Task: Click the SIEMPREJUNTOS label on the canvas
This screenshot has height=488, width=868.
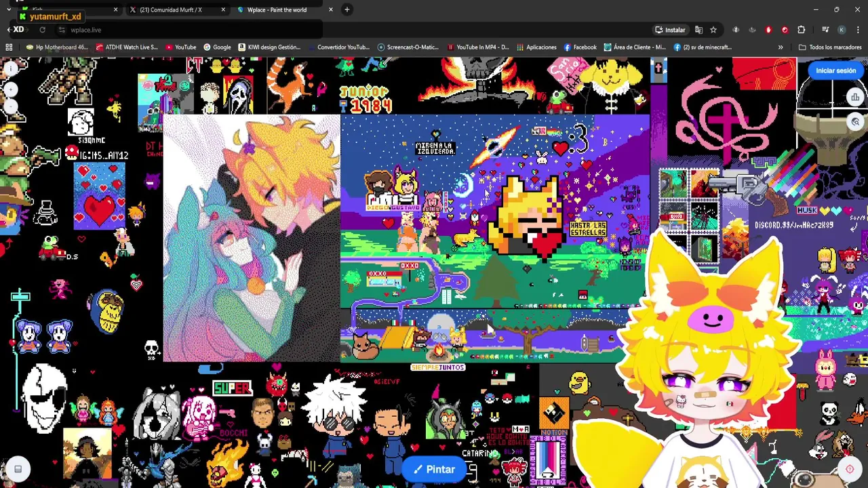Action: pyautogui.click(x=437, y=367)
